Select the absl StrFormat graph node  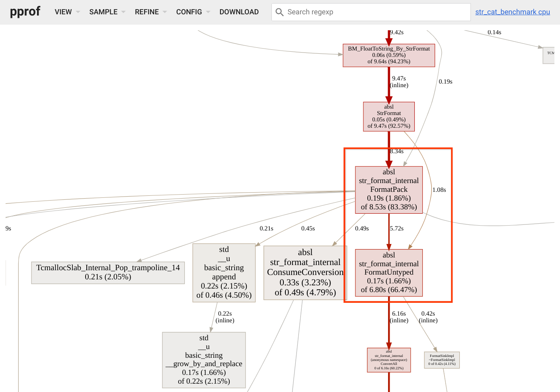tap(389, 117)
